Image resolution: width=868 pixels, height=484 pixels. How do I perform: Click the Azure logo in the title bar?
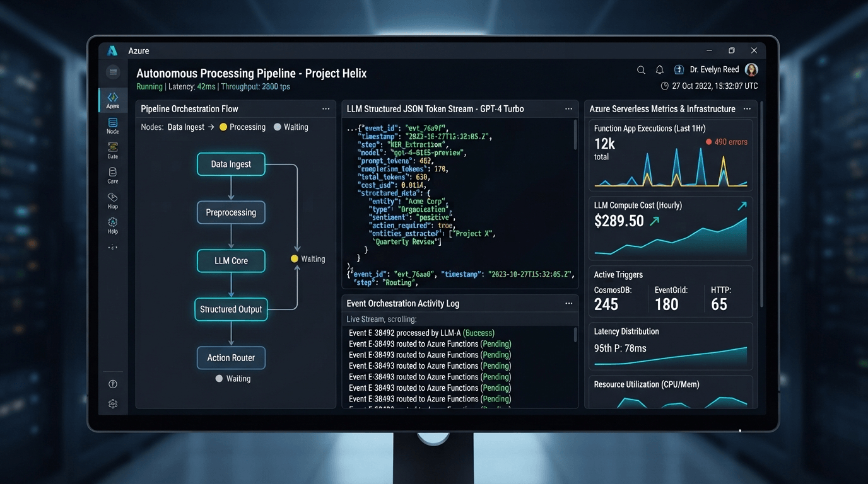point(112,51)
